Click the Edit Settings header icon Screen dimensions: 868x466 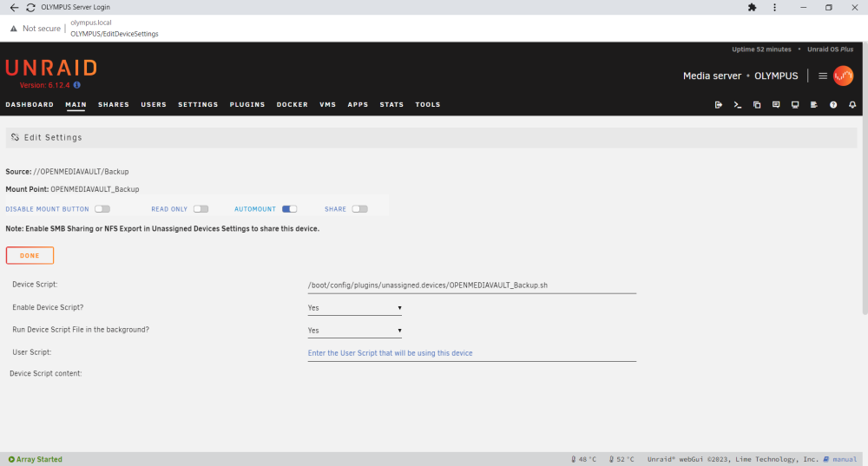[x=15, y=137]
